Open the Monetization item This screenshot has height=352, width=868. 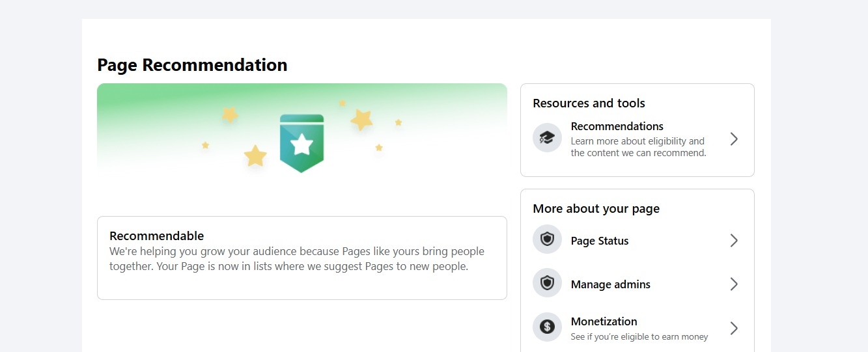637,327
